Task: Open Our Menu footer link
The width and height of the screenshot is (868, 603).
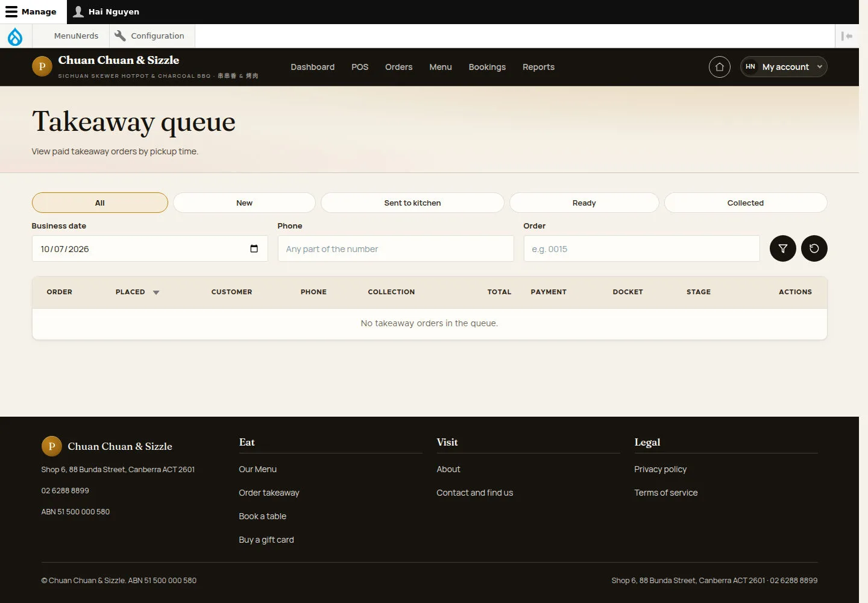Action: click(257, 469)
